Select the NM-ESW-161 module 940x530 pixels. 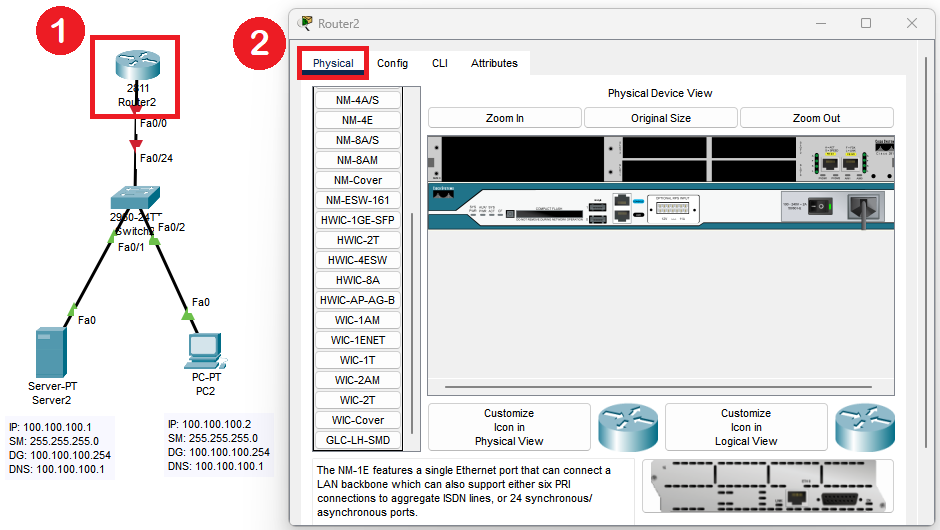click(358, 200)
